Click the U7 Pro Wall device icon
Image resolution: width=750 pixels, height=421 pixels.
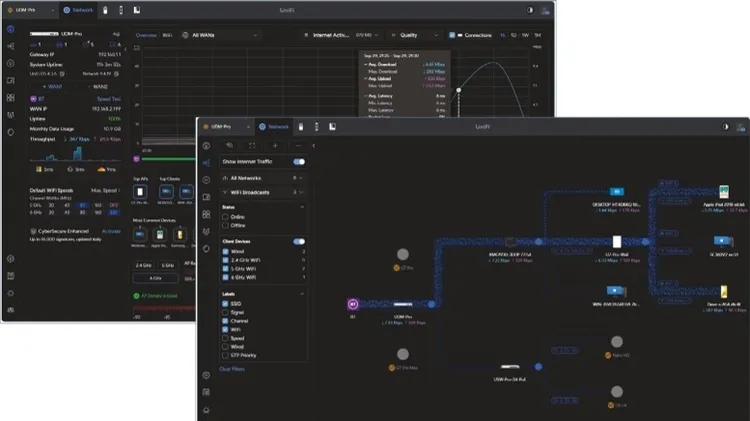pyautogui.click(x=617, y=241)
